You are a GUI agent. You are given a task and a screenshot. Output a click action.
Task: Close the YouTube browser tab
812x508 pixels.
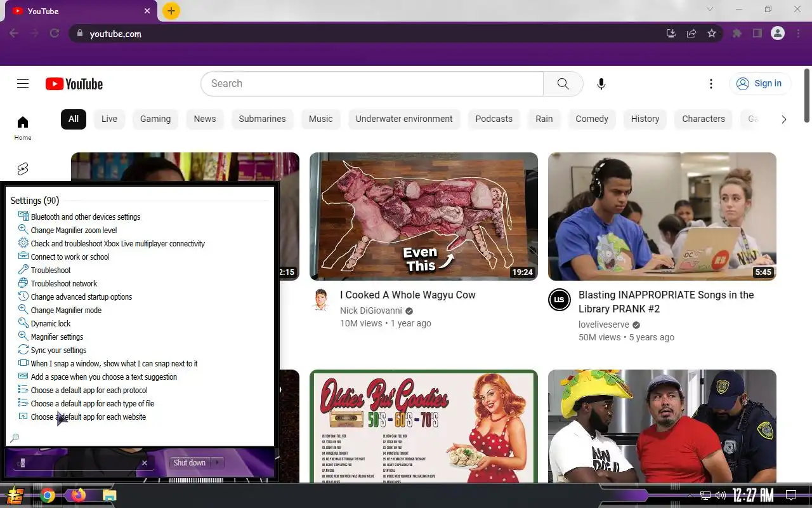click(147, 11)
